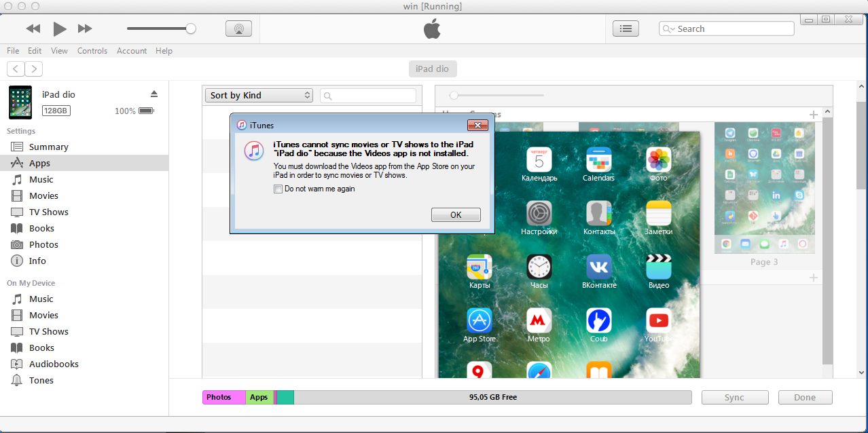
Task: Click the home screen zoom slider
Action: click(x=454, y=96)
